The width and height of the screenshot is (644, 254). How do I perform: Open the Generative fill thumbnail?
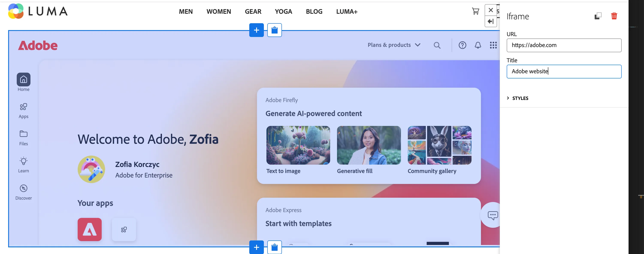click(x=369, y=145)
